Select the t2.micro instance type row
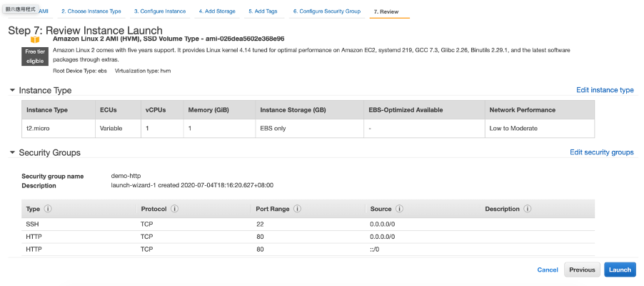644x286 pixels. pyautogui.click(x=308, y=128)
